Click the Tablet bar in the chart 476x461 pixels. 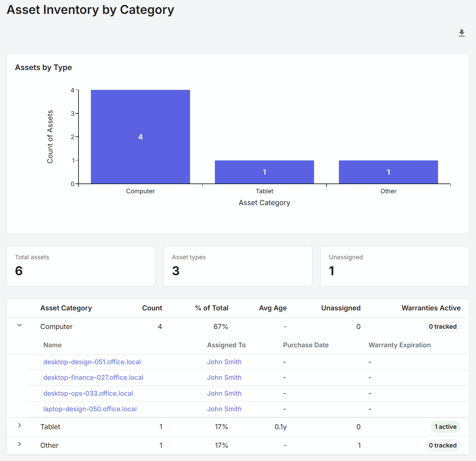point(264,172)
